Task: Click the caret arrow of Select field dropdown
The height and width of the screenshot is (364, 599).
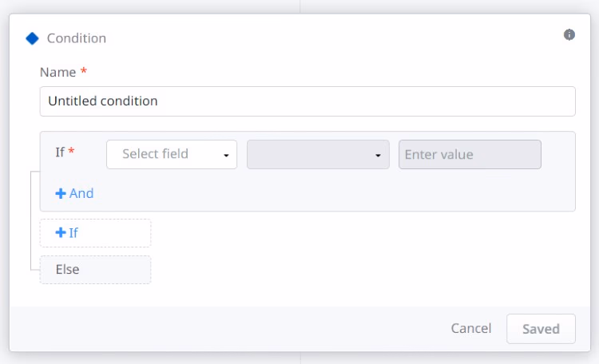Action: click(x=226, y=155)
